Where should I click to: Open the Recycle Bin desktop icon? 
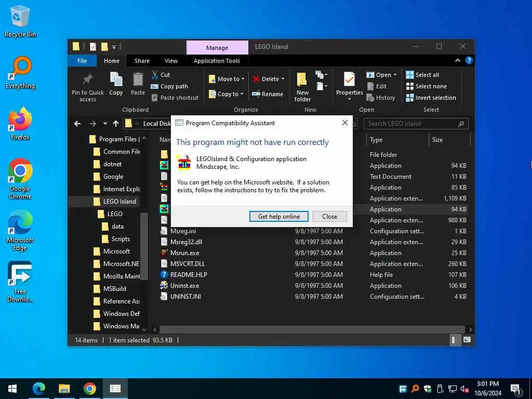(x=20, y=21)
